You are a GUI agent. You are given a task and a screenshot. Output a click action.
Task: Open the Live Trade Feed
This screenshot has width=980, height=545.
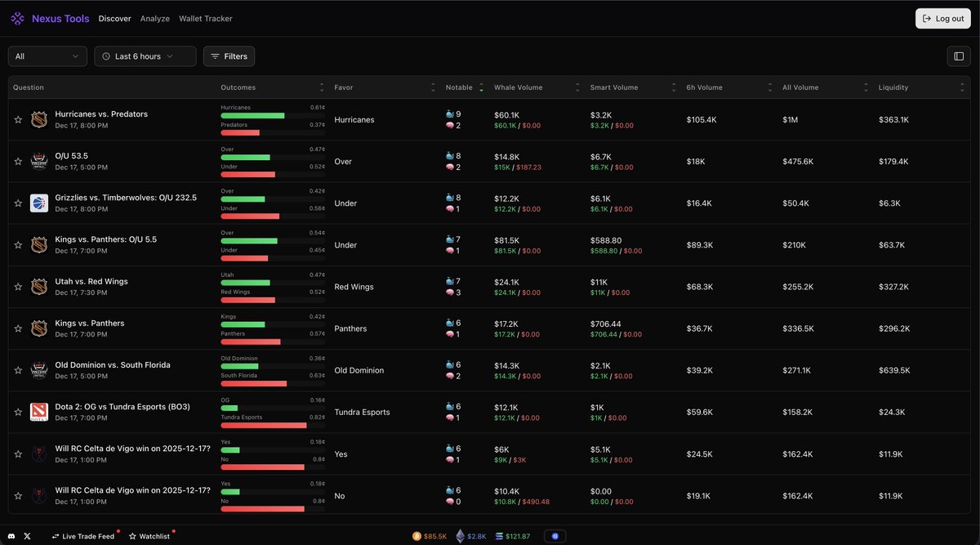click(83, 536)
